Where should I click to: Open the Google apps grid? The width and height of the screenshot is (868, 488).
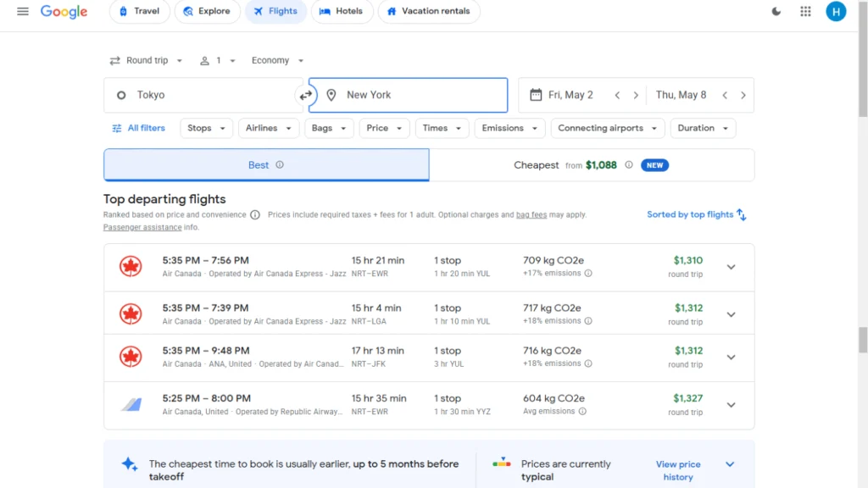coord(805,11)
